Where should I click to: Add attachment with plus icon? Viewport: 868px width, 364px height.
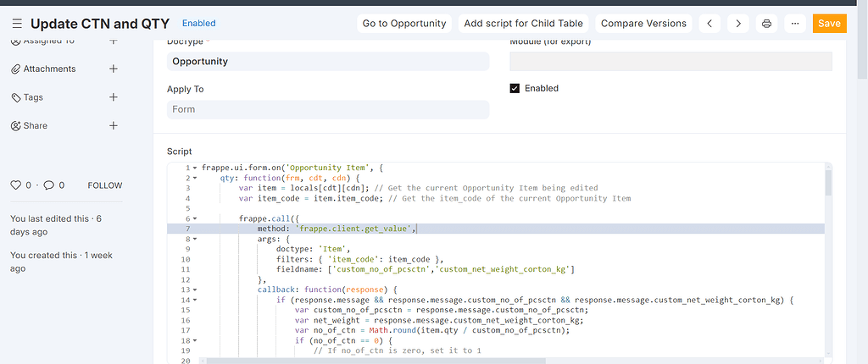[x=114, y=69]
